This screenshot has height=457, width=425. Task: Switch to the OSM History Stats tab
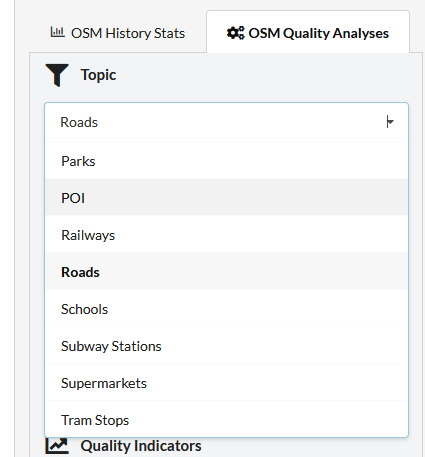118,33
